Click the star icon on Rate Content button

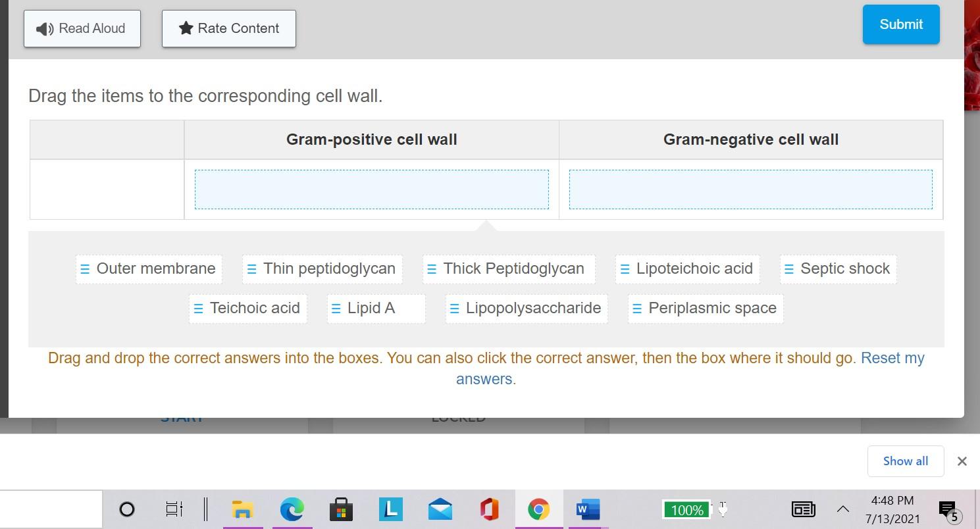pos(185,28)
